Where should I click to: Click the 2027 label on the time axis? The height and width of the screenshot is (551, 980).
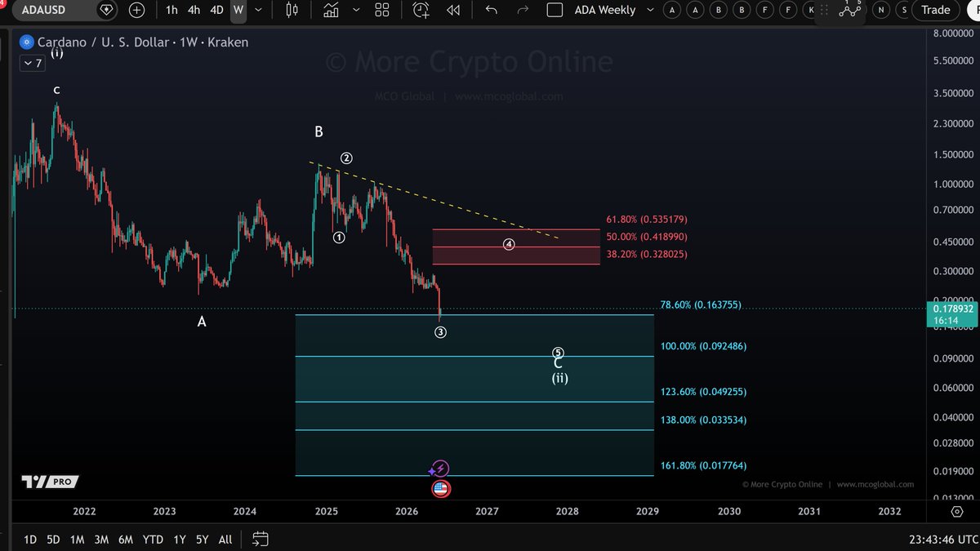pyautogui.click(x=487, y=512)
